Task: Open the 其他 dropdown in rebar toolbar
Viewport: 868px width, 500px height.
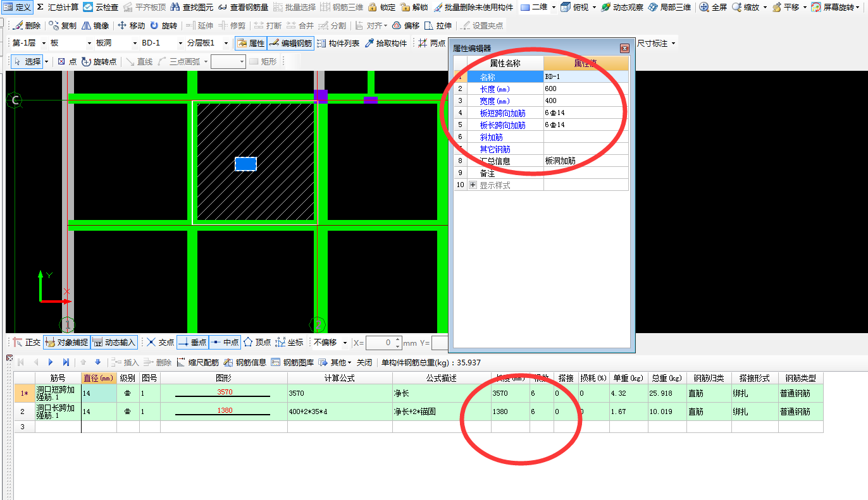Action: (335, 362)
